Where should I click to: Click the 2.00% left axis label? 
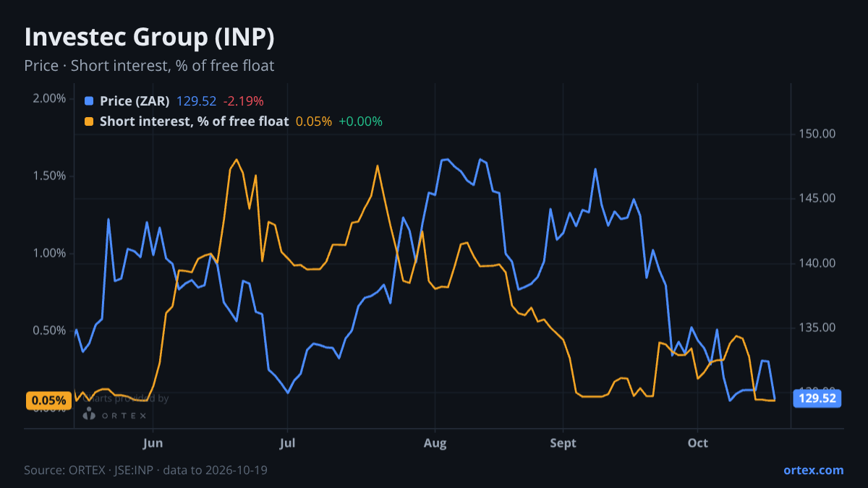[x=49, y=98]
